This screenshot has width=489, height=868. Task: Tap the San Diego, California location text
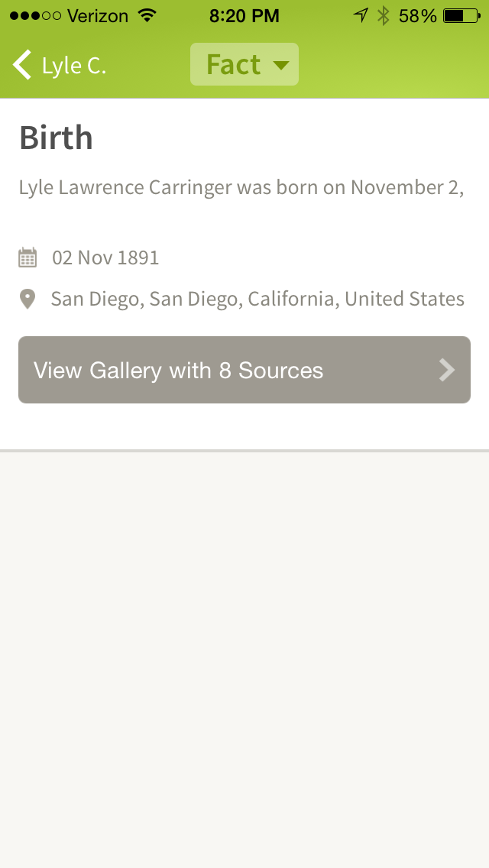(257, 299)
